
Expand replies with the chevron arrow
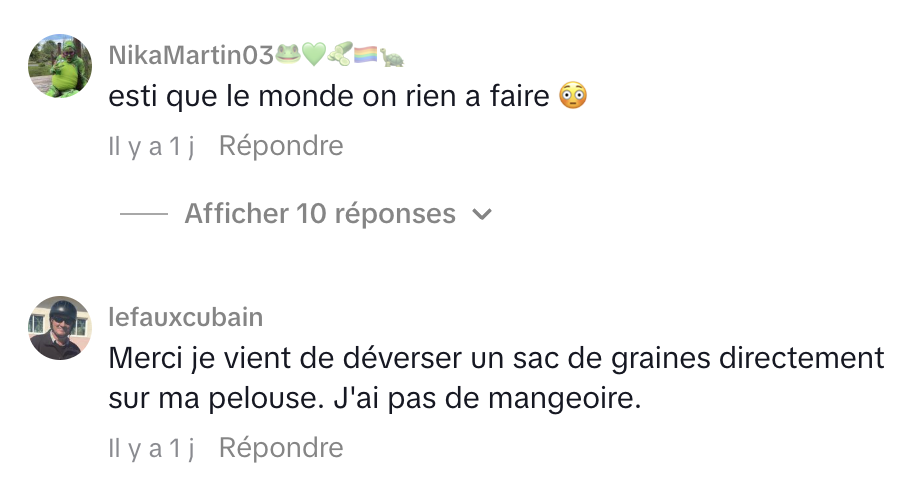[482, 214]
